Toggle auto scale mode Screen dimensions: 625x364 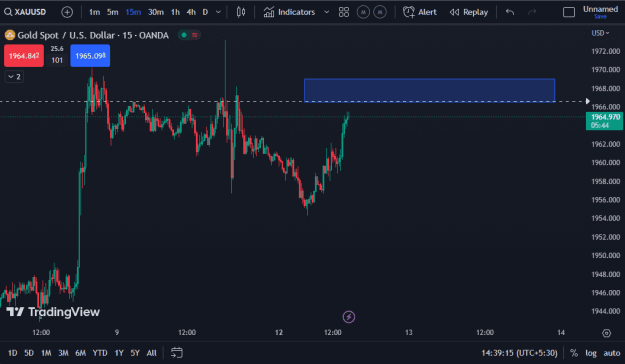click(611, 353)
